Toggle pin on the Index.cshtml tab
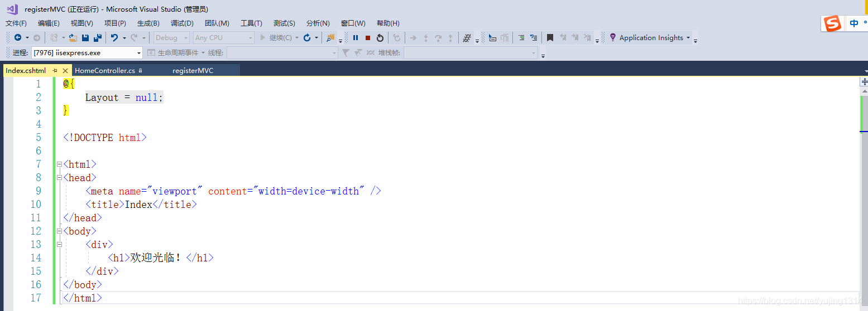 [55, 71]
